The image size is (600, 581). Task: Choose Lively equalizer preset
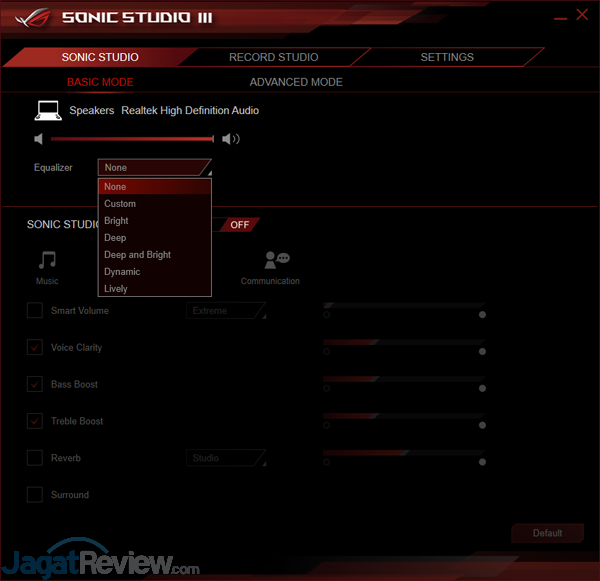[x=155, y=288]
